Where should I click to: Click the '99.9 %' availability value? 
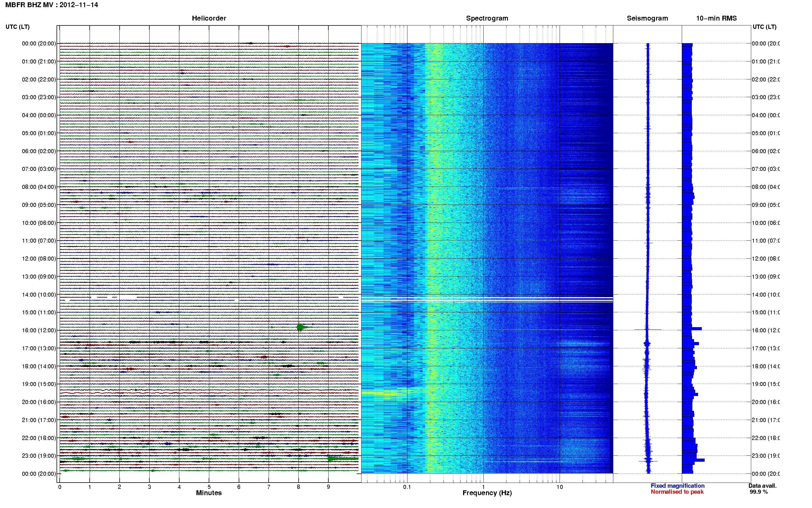point(759,491)
